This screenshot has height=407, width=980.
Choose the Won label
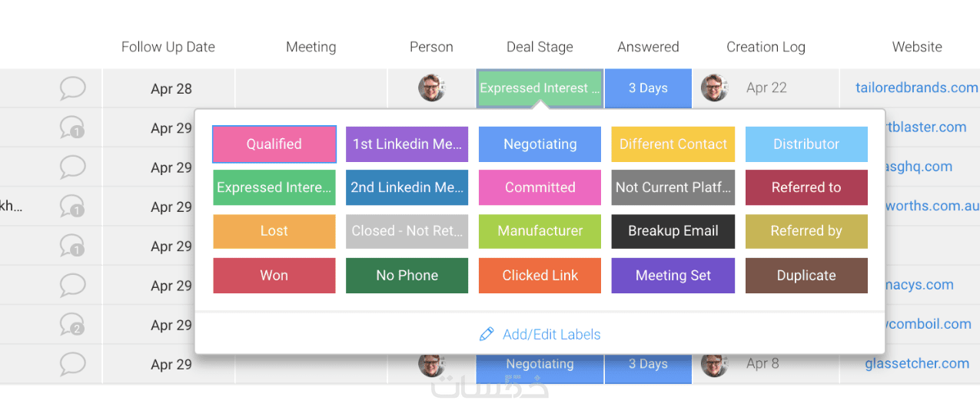point(274,276)
